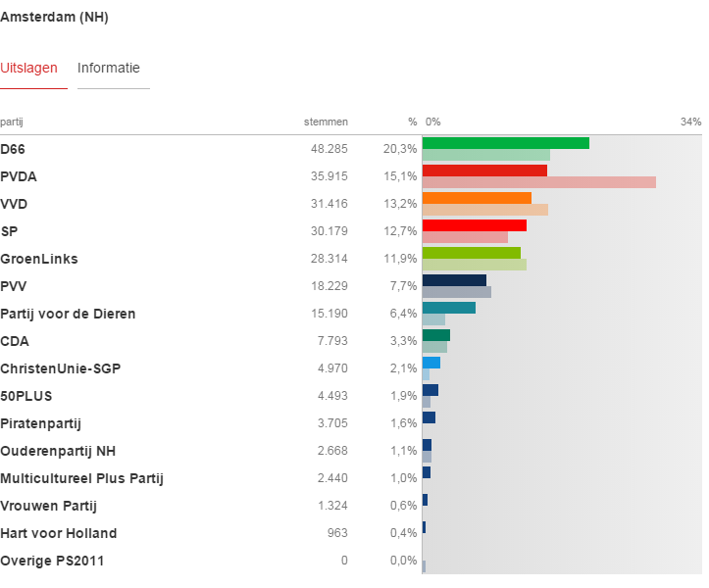The image size is (709, 588).
Task: Select the D66 party row label
Action: click(x=13, y=149)
